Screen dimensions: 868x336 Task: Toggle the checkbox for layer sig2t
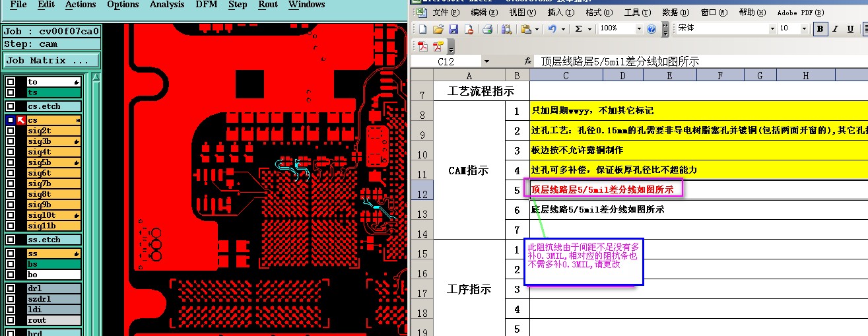[11, 131]
